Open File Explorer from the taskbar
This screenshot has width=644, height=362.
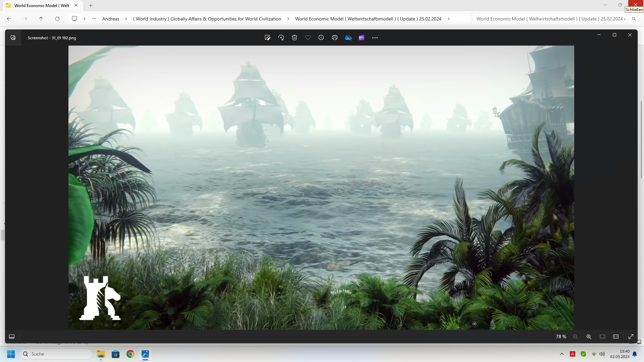[x=101, y=354]
